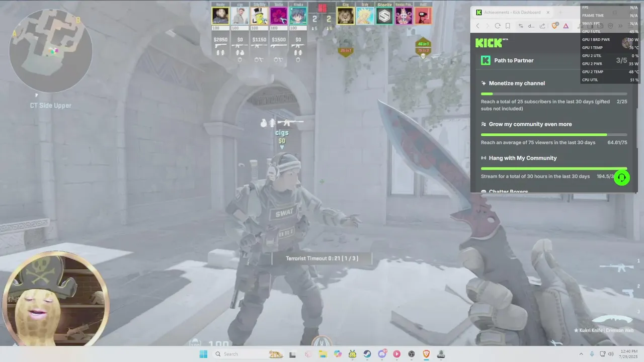This screenshot has width=644, height=362.
Task: Open Discord from the taskbar
Action: point(382,354)
